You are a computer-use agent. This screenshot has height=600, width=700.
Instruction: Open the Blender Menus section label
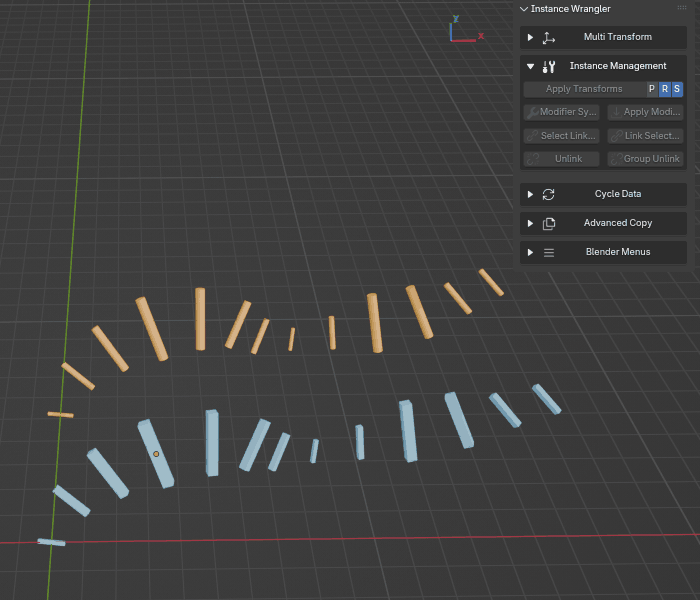[618, 252]
